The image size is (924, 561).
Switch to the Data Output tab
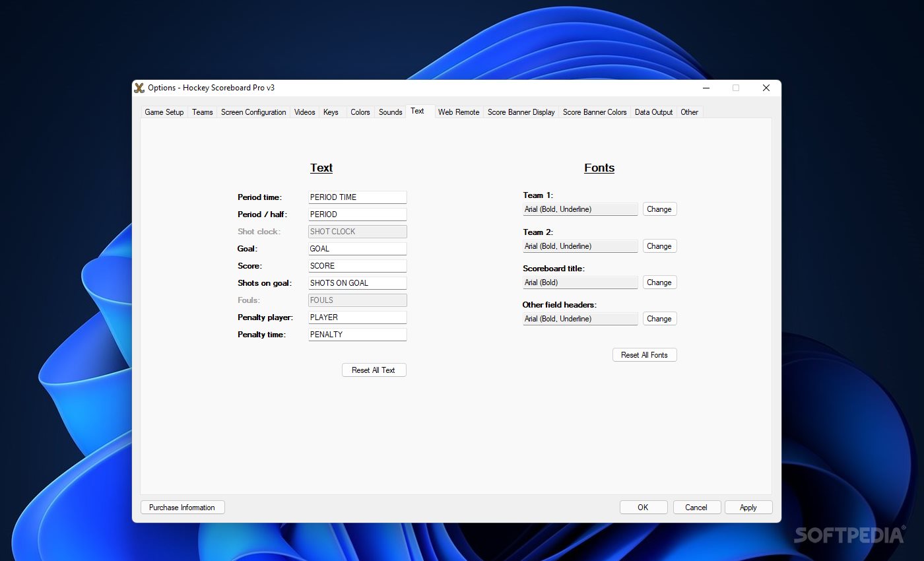[653, 112]
